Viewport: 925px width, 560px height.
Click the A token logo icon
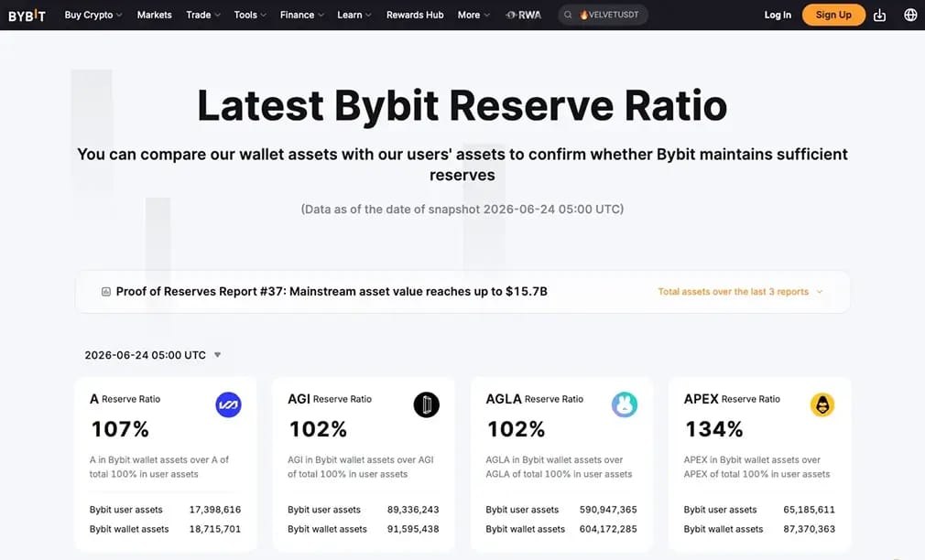[228, 405]
